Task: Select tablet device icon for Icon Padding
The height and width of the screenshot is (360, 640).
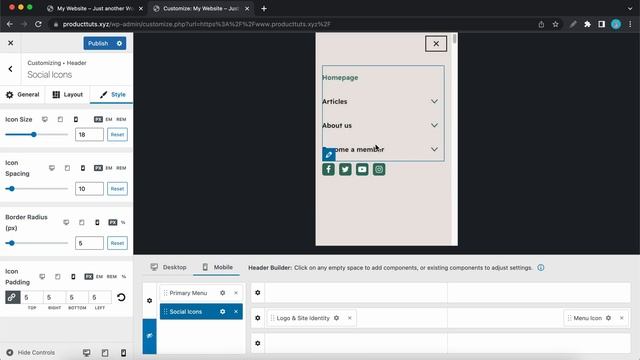Action: point(58,276)
